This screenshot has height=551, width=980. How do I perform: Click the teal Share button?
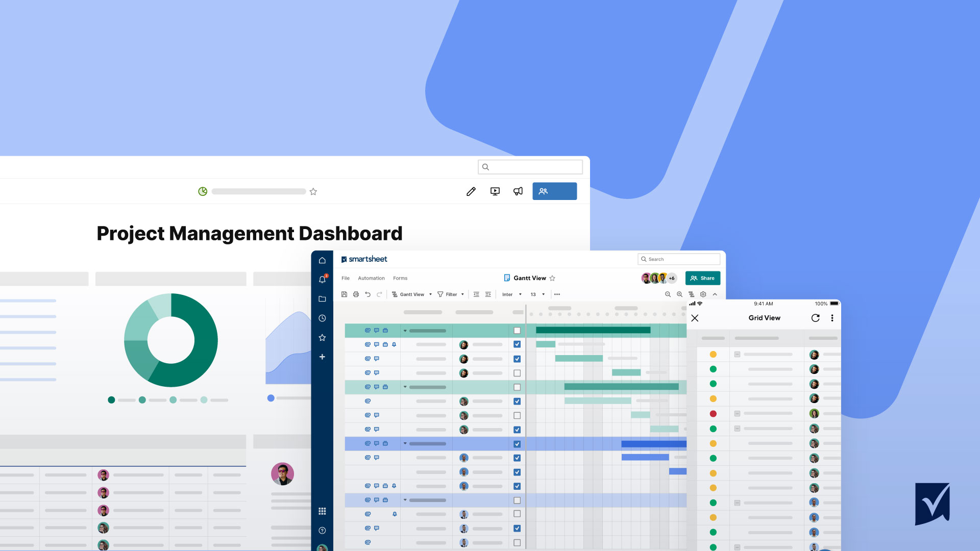[x=702, y=278]
